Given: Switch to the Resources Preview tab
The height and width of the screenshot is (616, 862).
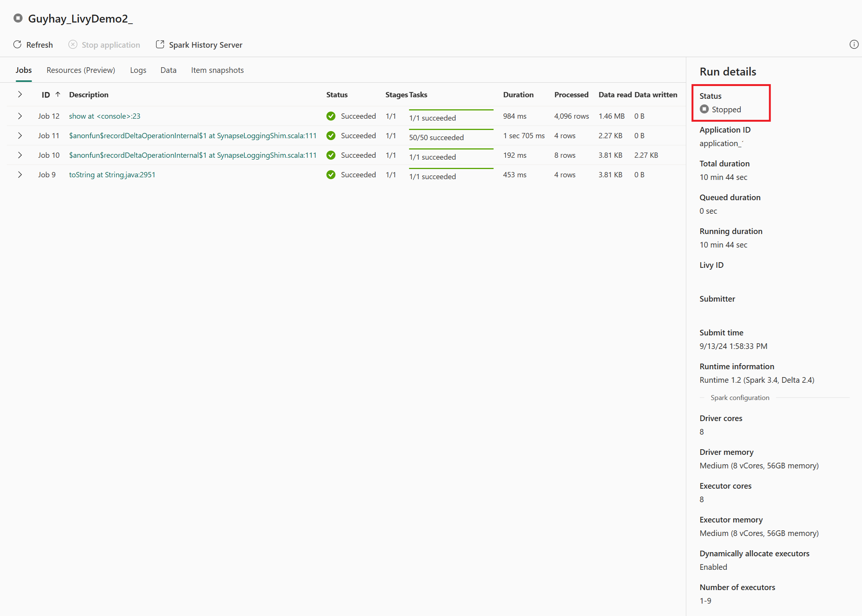Looking at the screenshot, I should 80,70.
